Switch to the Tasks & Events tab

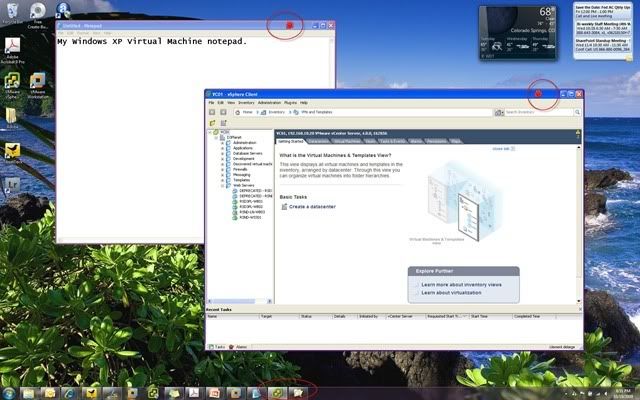click(x=392, y=141)
